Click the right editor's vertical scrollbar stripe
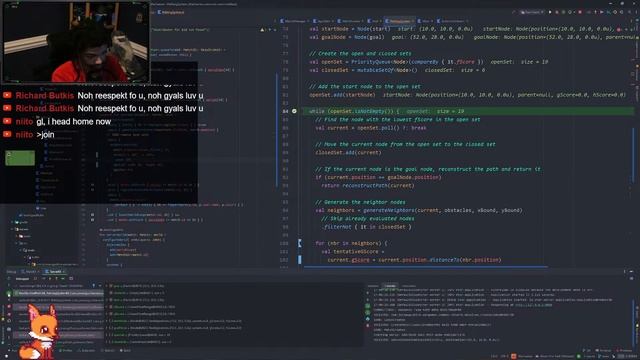Image resolution: width=640 pixels, height=360 pixels. 633,155
